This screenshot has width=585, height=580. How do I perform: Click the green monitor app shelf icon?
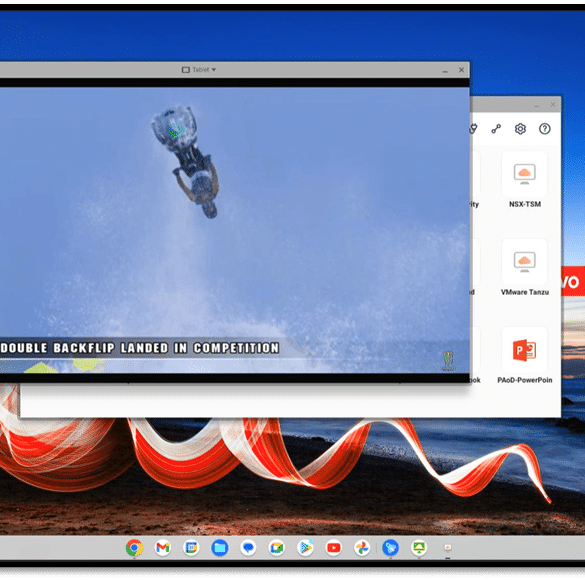tap(419, 548)
